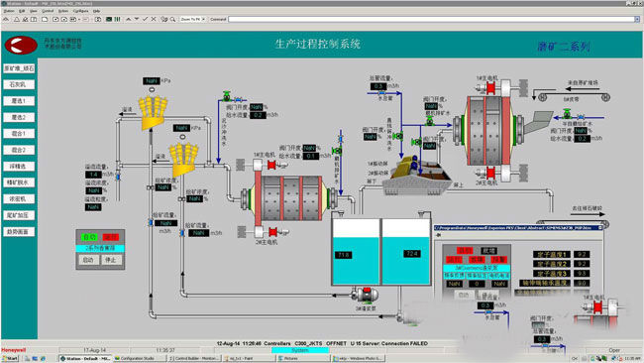644x363 pixels.
Task: Click the red 2#主电机 motor of center mill
Action: click(272, 232)
